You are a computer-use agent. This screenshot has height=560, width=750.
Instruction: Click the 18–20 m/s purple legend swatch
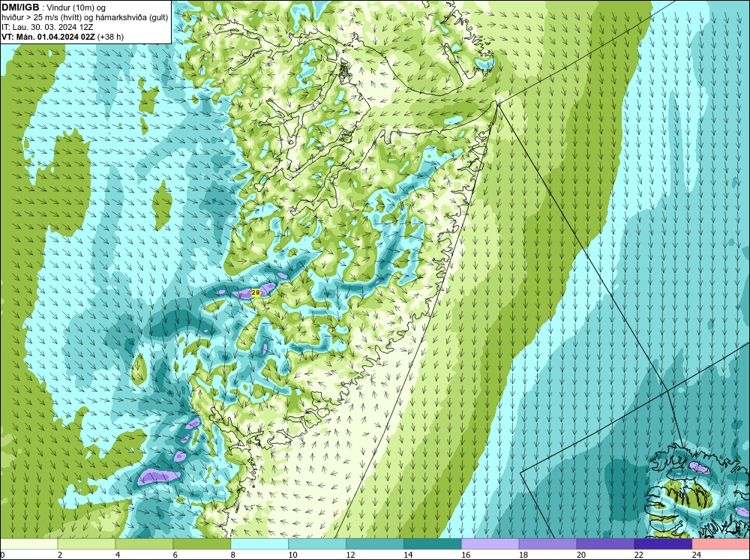tap(547, 544)
